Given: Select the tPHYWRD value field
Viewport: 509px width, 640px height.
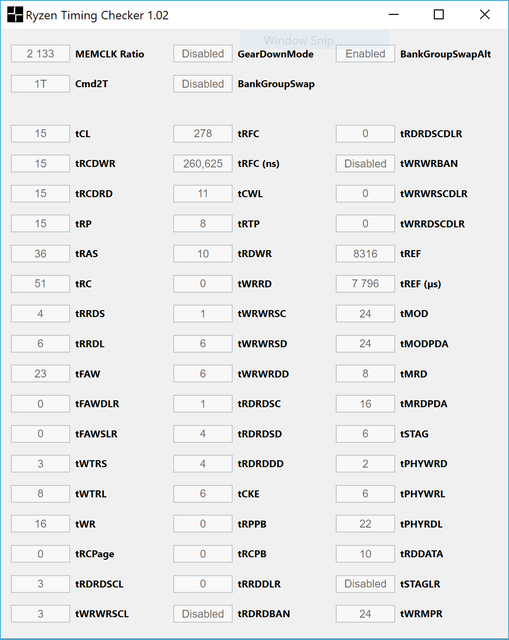Looking at the screenshot, I should pyautogui.click(x=365, y=464).
